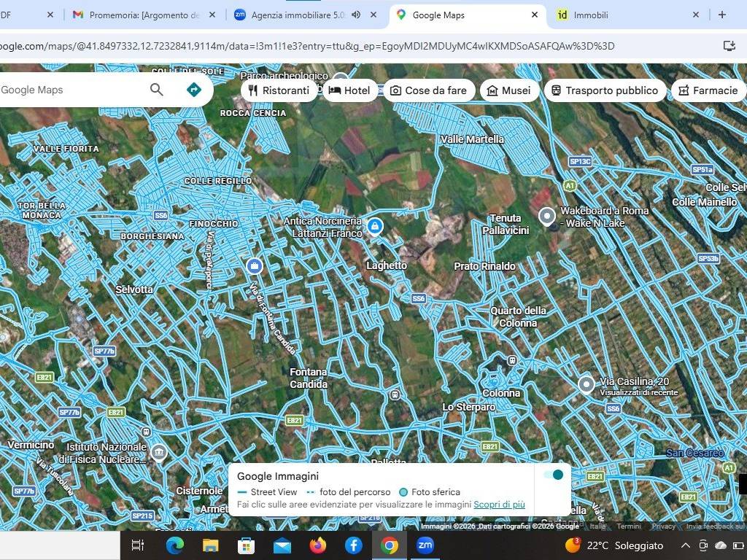Screen dimensions: 747x560
Task: Open Microsoft Edge from the taskbar
Action: point(175,545)
